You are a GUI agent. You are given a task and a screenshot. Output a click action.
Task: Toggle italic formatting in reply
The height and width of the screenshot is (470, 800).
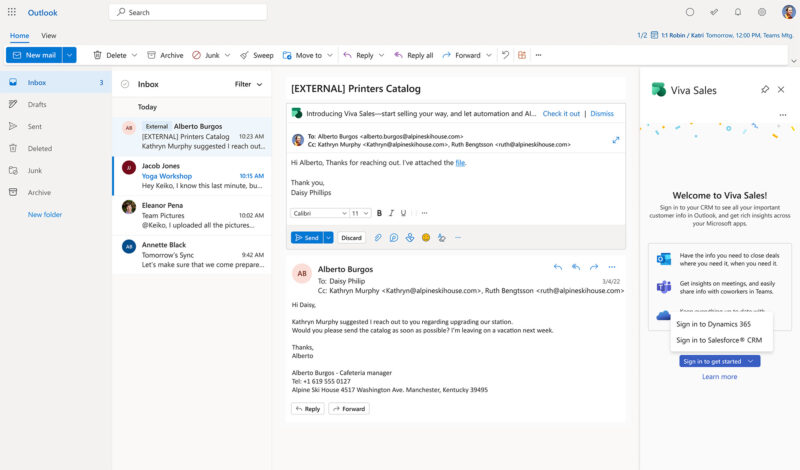pos(391,213)
